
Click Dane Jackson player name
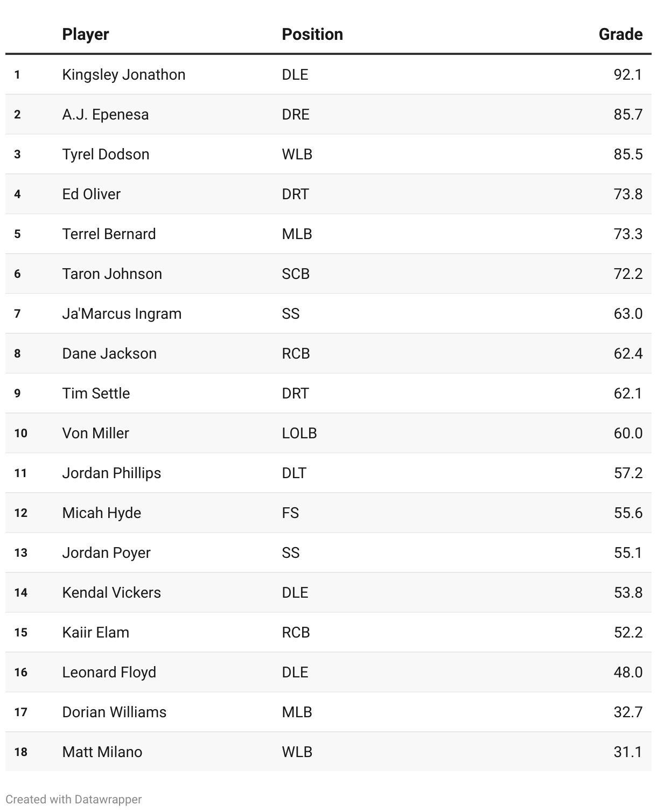pos(109,354)
